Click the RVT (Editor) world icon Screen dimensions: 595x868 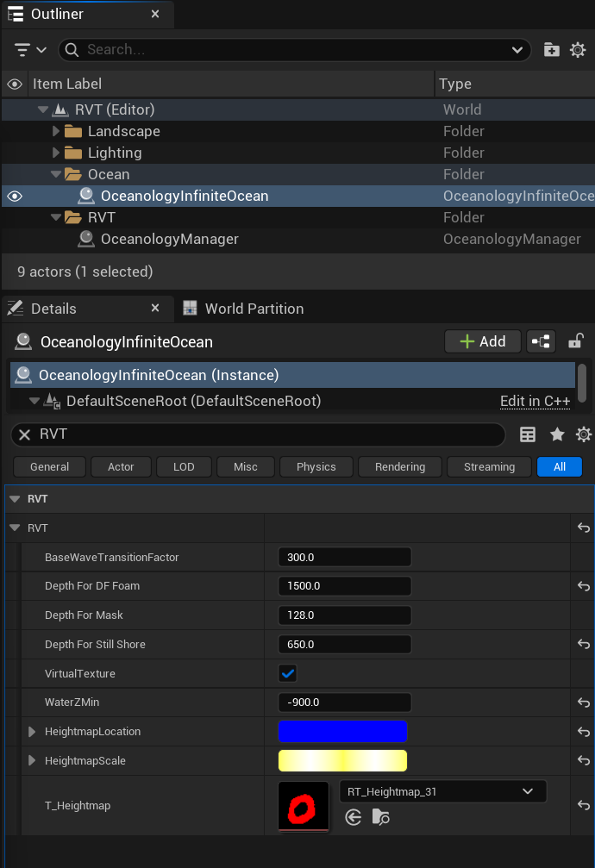[x=60, y=109]
